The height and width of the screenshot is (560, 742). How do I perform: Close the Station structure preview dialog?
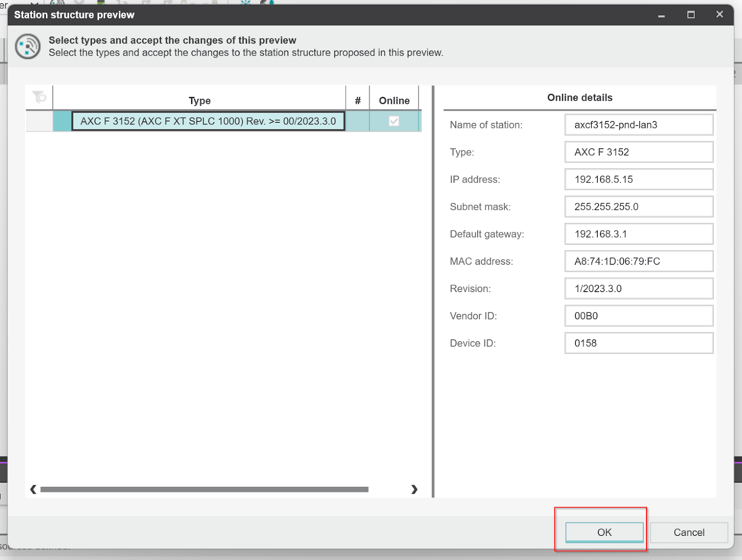(x=720, y=14)
